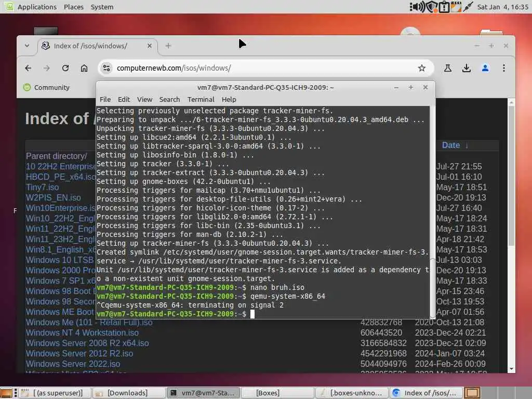Open the terminal Terminal menu
This screenshot has width=532, height=399.
[x=201, y=99]
